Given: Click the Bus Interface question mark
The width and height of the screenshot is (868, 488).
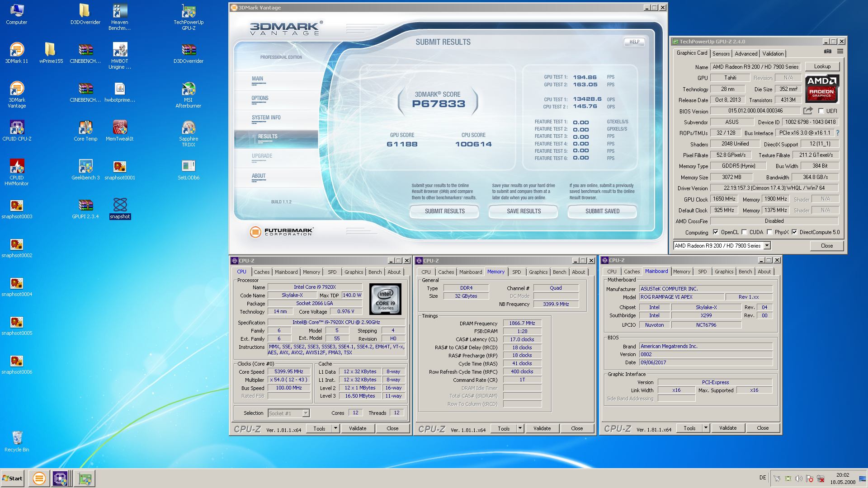Looking at the screenshot, I should coord(838,133).
